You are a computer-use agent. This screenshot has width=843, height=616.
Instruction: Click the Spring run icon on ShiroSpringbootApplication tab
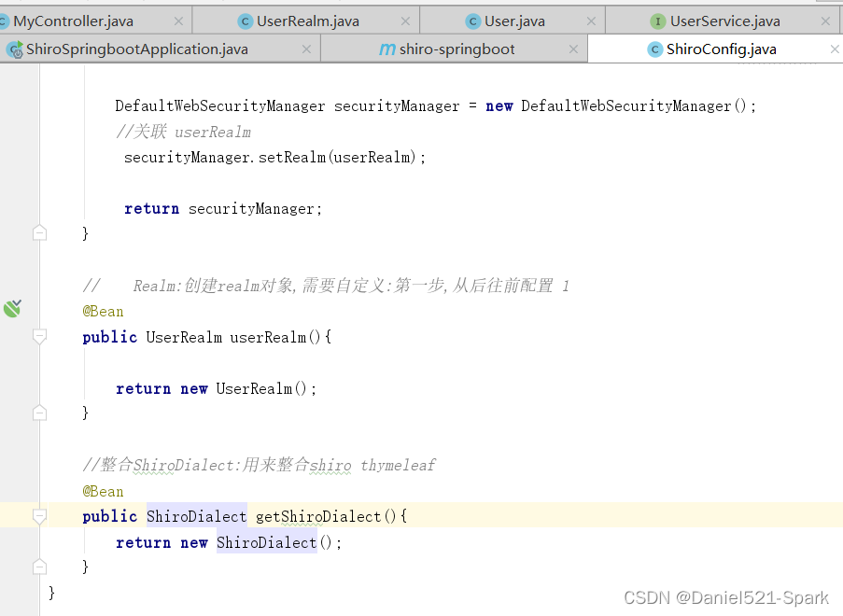point(15,49)
